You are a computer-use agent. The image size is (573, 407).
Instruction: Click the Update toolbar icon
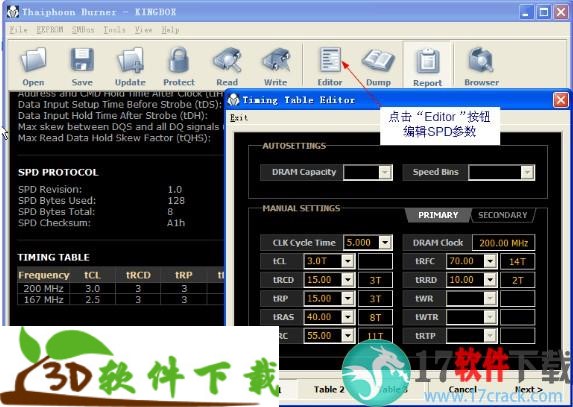(130, 61)
